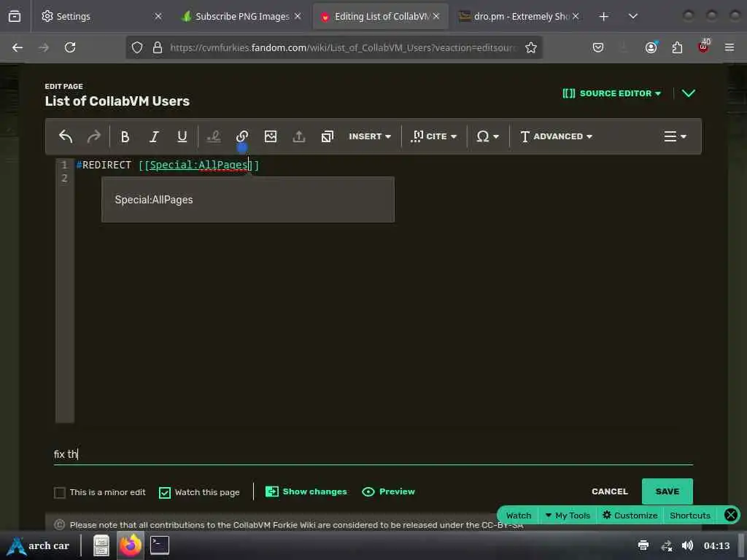Select the Special:AllPages suggestion
Viewport: 747px width, 560px height.
coord(248,200)
